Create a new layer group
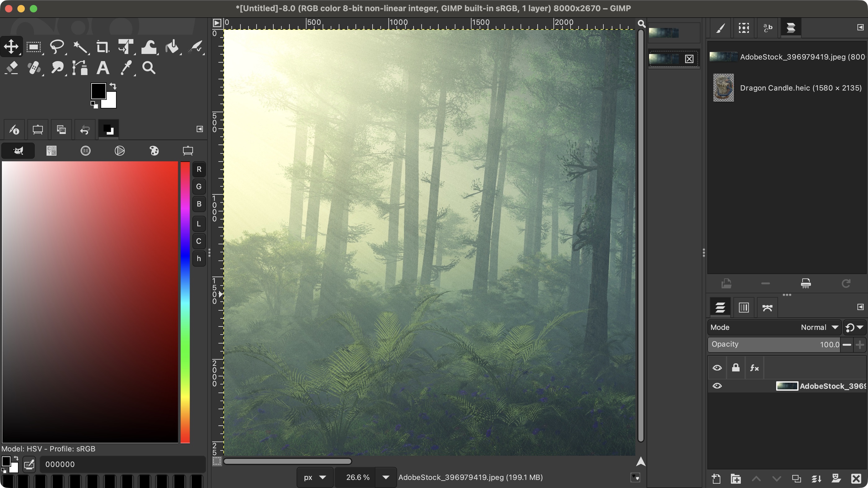 coord(736,479)
